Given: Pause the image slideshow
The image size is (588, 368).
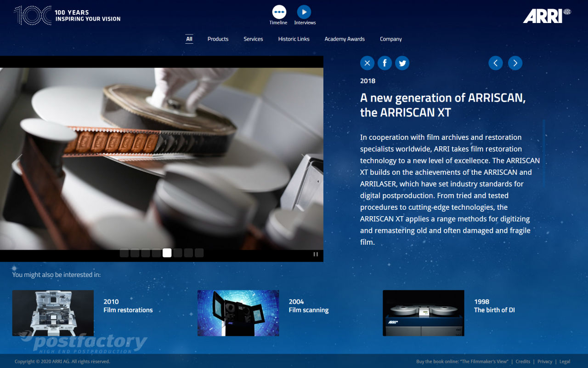Looking at the screenshot, I should [x=316, y=254].
